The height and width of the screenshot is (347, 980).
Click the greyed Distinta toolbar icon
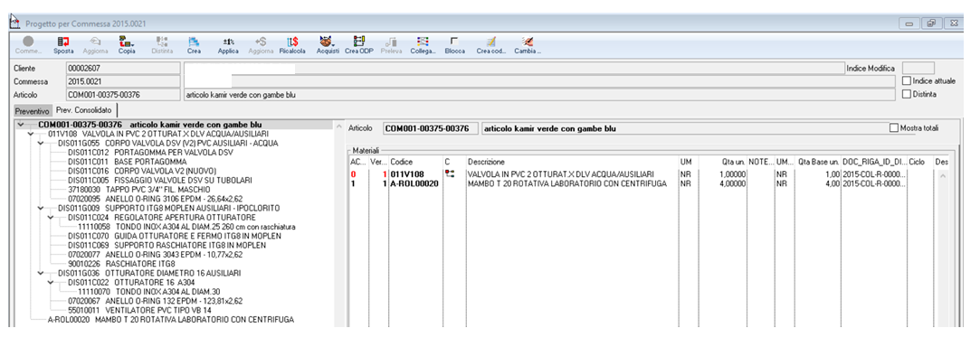(162, 42)
